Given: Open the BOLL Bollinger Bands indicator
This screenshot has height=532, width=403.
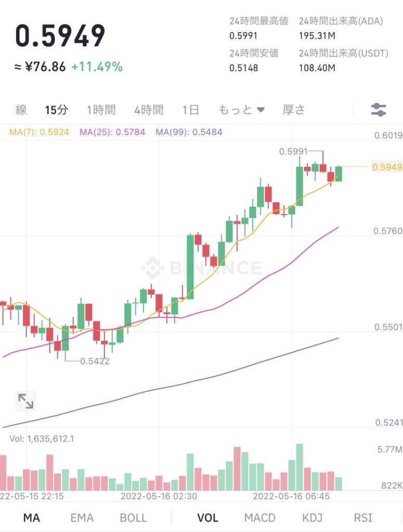Looking at the screenshot, I should coord(134,517).
